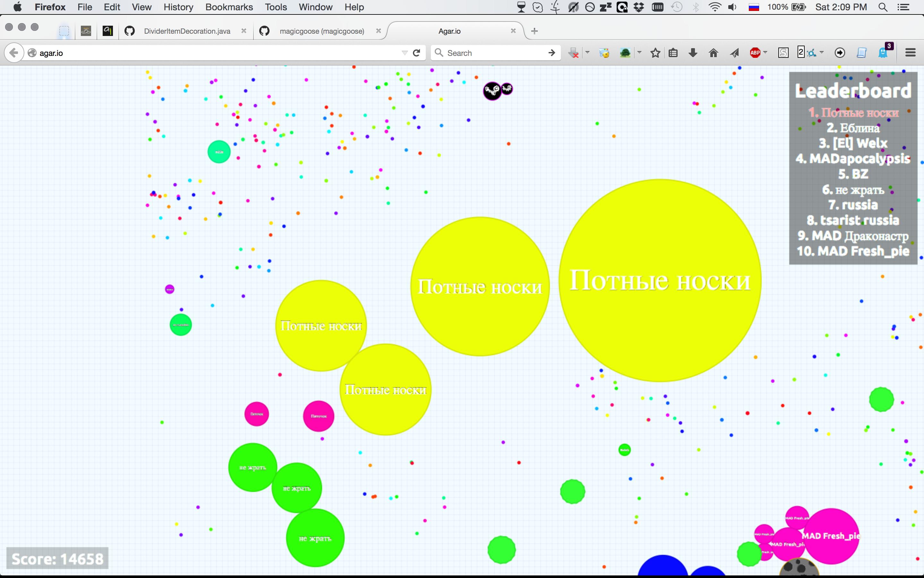The height and width of the screenshot is (578, 924).
Task: Expand dropdown next to the tree icon
Action: [x=639, y=52]
